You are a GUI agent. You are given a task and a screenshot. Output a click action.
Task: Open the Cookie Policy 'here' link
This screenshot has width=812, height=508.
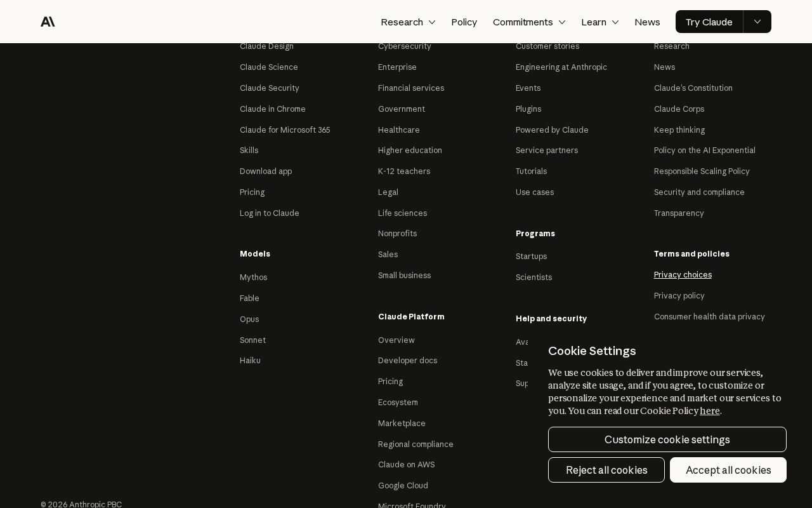tap(710, 411)
